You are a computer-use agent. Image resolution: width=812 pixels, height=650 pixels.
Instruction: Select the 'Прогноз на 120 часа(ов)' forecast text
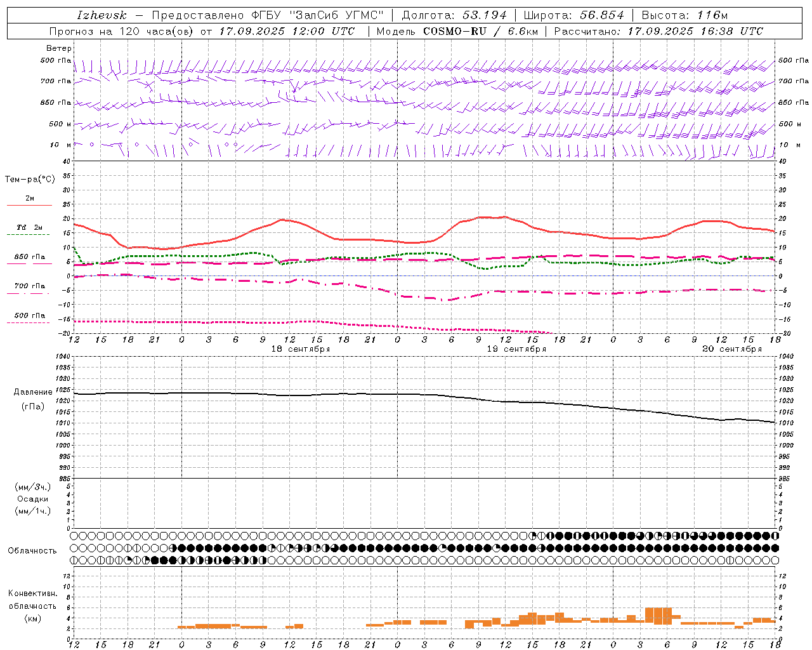[122, 31]
